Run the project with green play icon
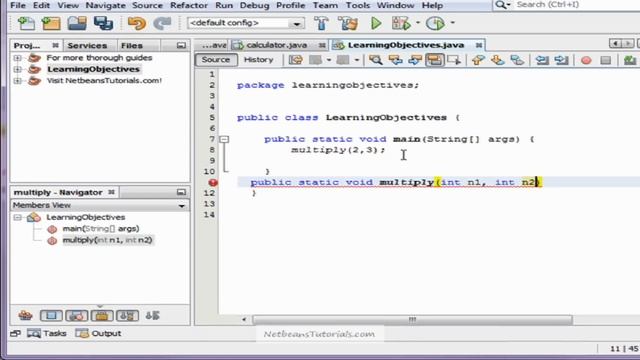The height and width of the screenshot is (360, 640). (376, 23)
